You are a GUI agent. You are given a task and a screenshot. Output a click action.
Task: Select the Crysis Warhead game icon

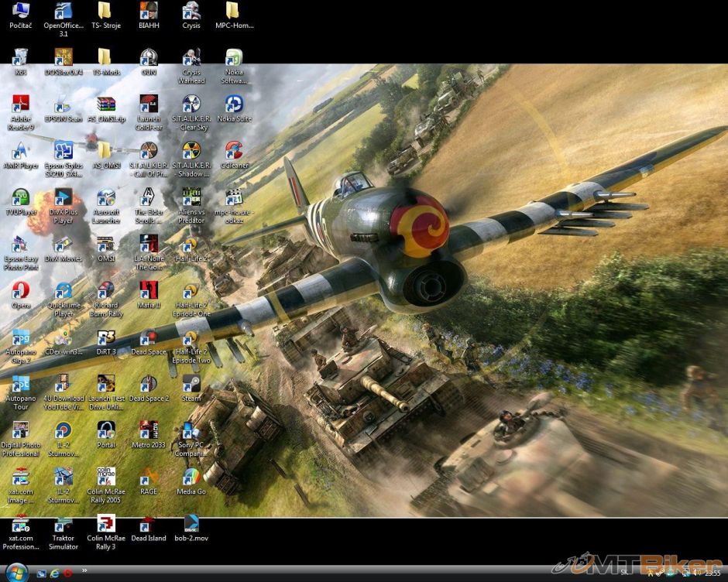191,58
